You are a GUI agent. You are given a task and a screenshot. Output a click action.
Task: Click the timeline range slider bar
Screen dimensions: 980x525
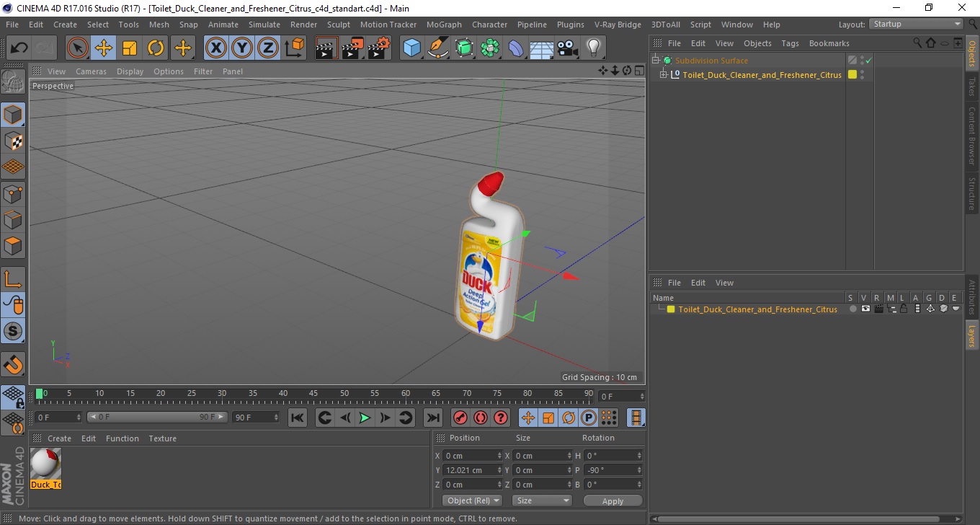click(x=156, y=417)
